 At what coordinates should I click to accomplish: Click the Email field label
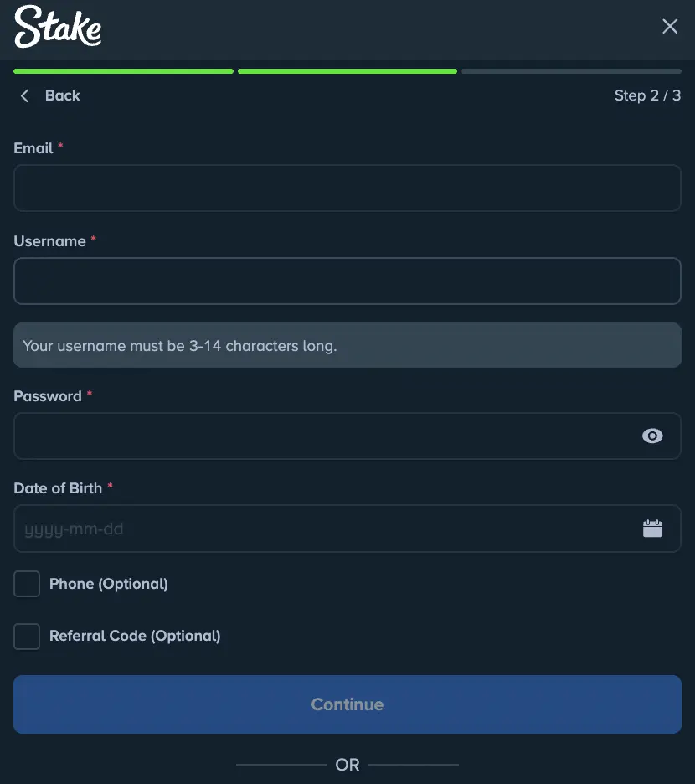(33, 148)
